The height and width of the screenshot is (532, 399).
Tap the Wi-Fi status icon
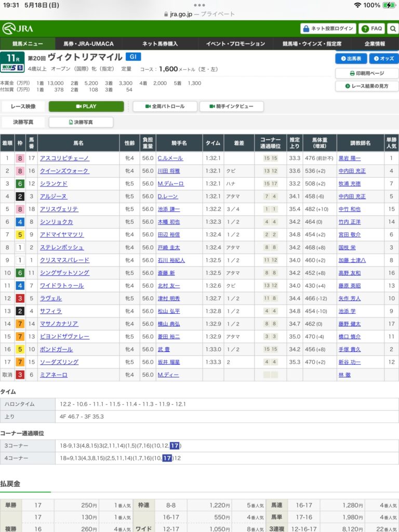coord(357,5)
